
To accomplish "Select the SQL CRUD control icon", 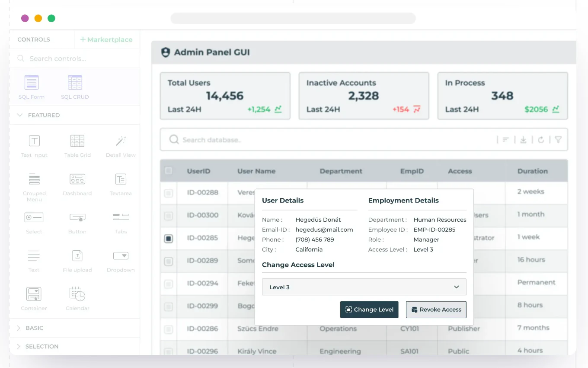I will 75,82.
